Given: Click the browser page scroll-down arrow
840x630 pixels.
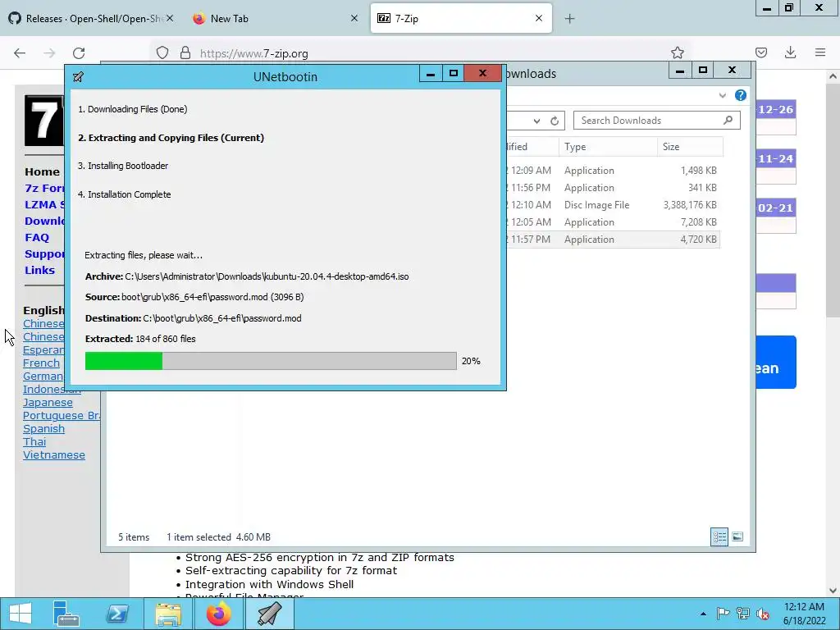Looking at the screenshot, I should pos(833,591).
